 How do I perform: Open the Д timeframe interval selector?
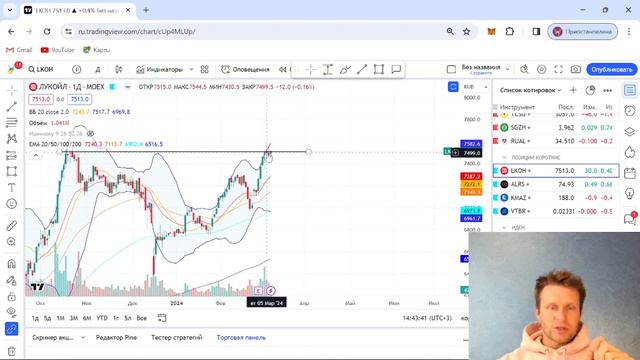pyautogui.click(x=98, y=69)
